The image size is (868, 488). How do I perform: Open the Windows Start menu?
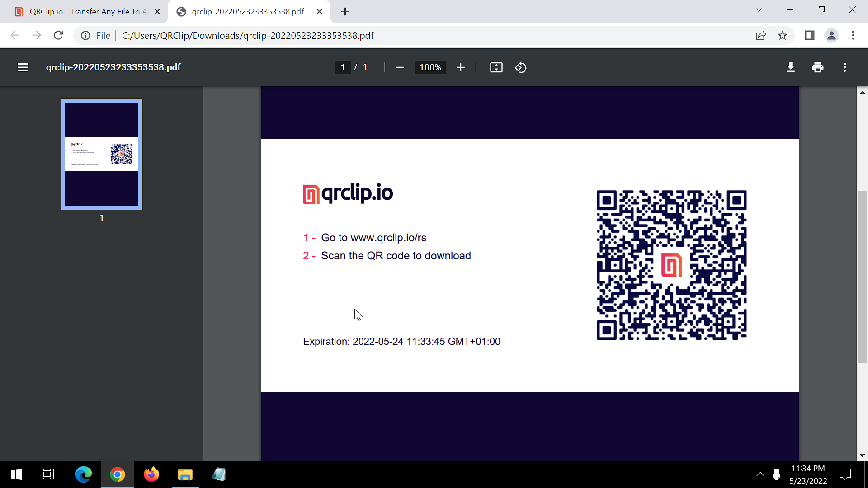(16, 474)
